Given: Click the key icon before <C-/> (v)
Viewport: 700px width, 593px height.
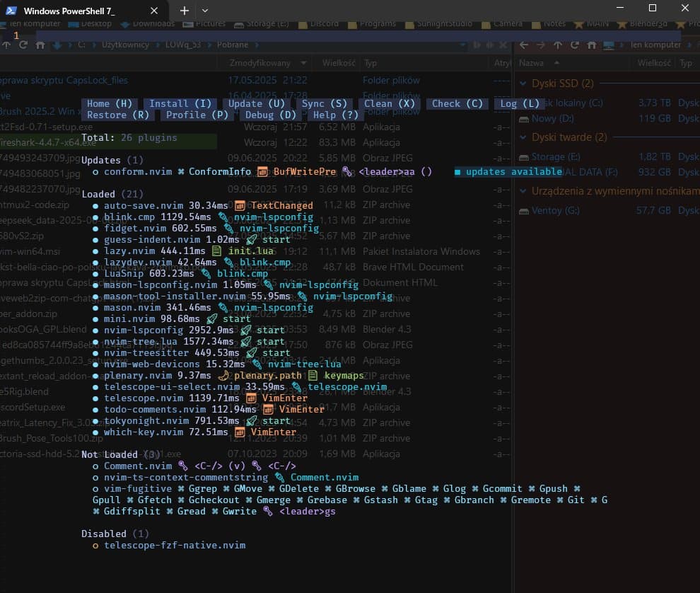Looking at the screenshot, I should coord(183,466).
